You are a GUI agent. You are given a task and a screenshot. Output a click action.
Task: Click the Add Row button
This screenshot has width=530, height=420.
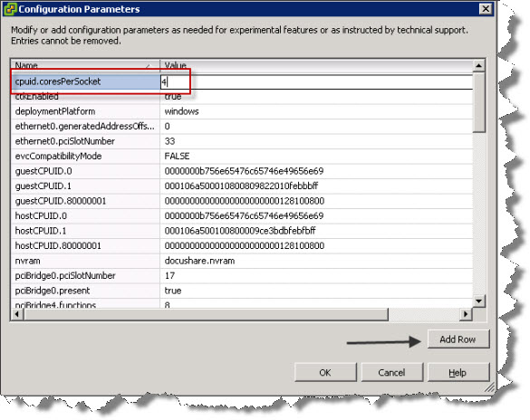[458, 339]
